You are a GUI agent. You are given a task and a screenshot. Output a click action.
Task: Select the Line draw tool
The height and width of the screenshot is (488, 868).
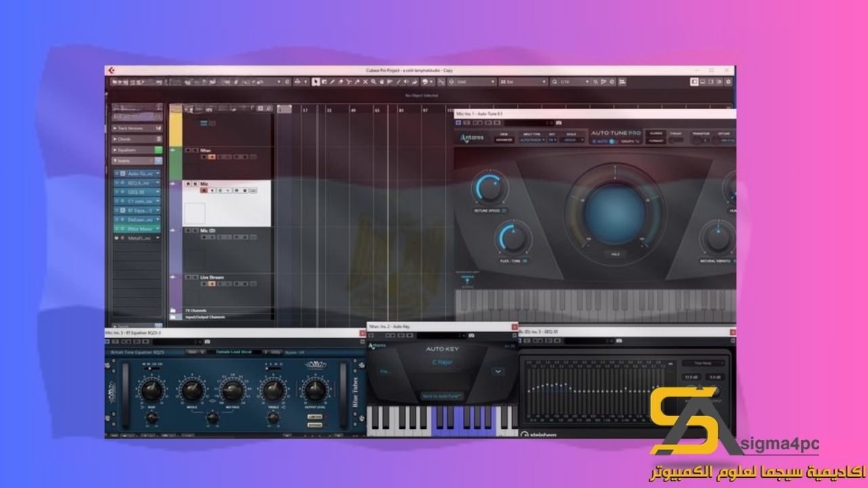pos(398,81)
